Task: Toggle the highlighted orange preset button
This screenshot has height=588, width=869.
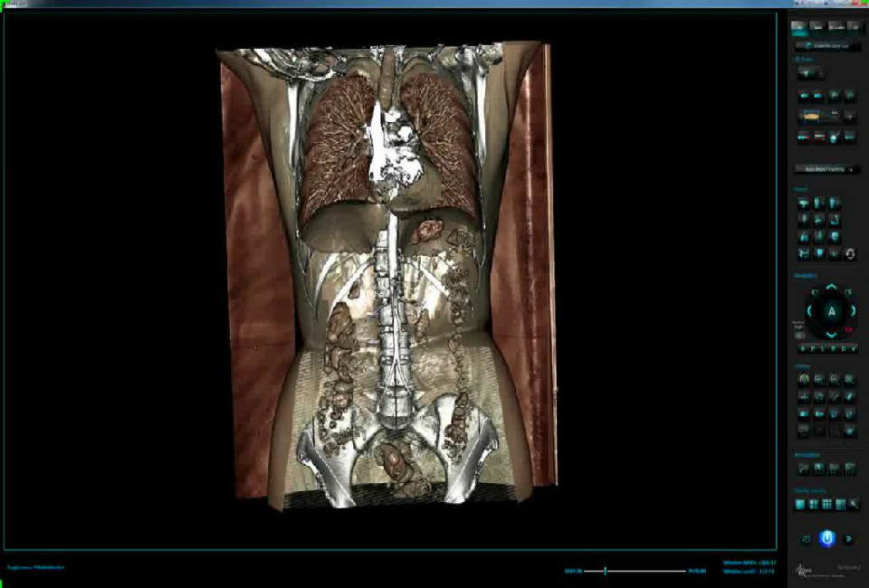Action: 812,116
